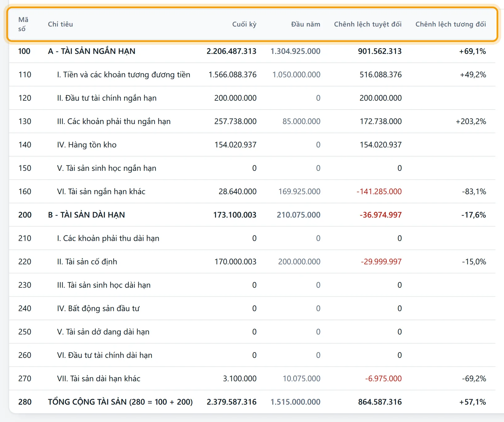Select 'VI. Đầu tư tài chính dài hạn'

click(x=105, y=355)
